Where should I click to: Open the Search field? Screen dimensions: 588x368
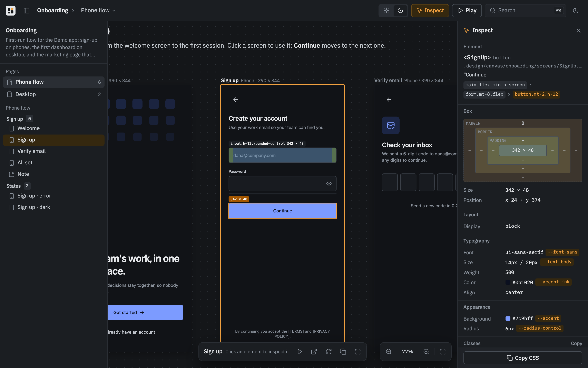(x=525, y=10)
